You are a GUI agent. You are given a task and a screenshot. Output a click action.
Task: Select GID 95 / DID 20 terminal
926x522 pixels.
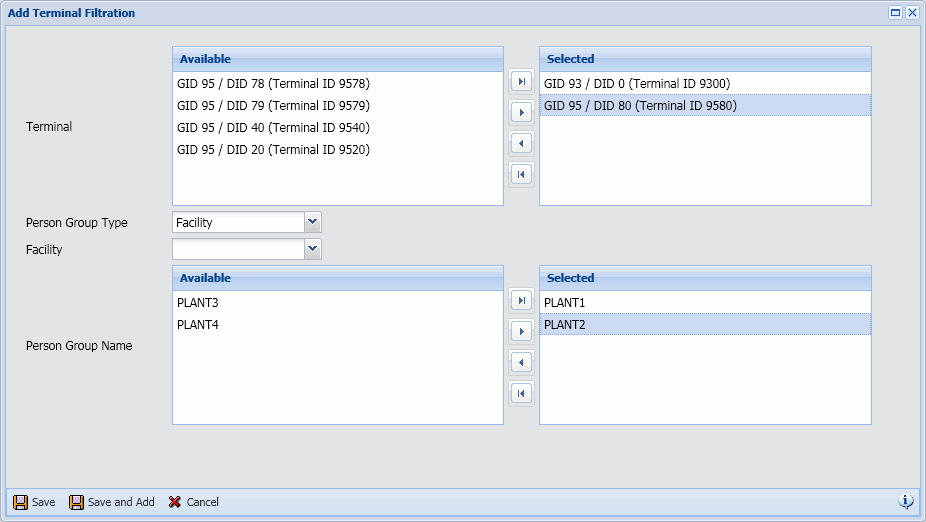pos(273,150)
